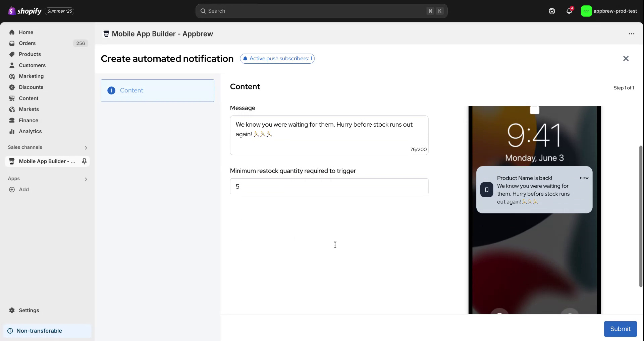Open the Home menu item
644x341 pixels.
26,32
